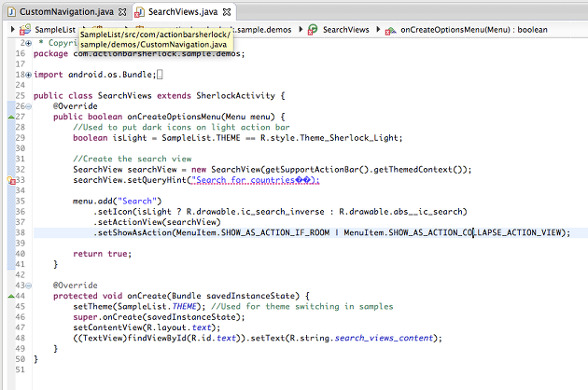
Task: Close the CustomNavigation.java tab
Action: pos(122,12)
